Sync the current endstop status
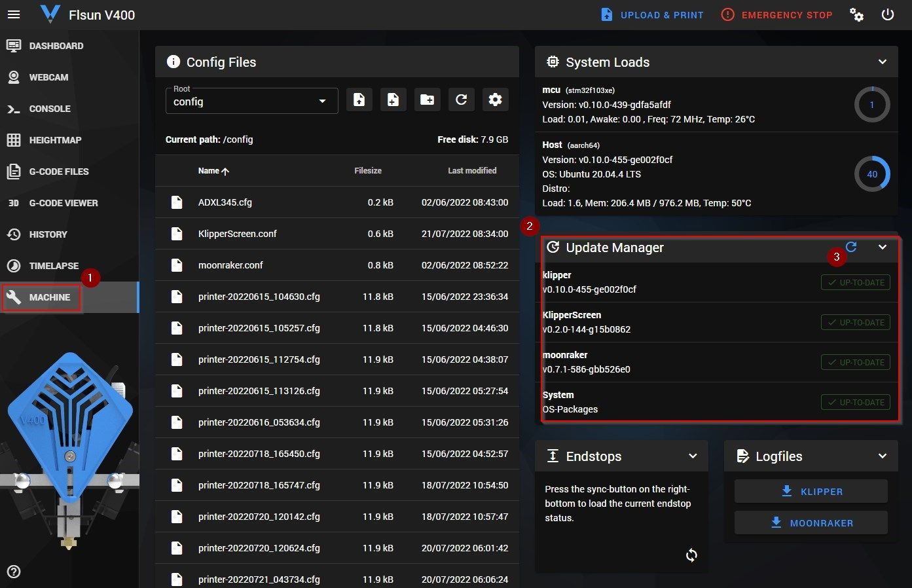This screenshot has height=588, width=912. click(x=691, y=555)
